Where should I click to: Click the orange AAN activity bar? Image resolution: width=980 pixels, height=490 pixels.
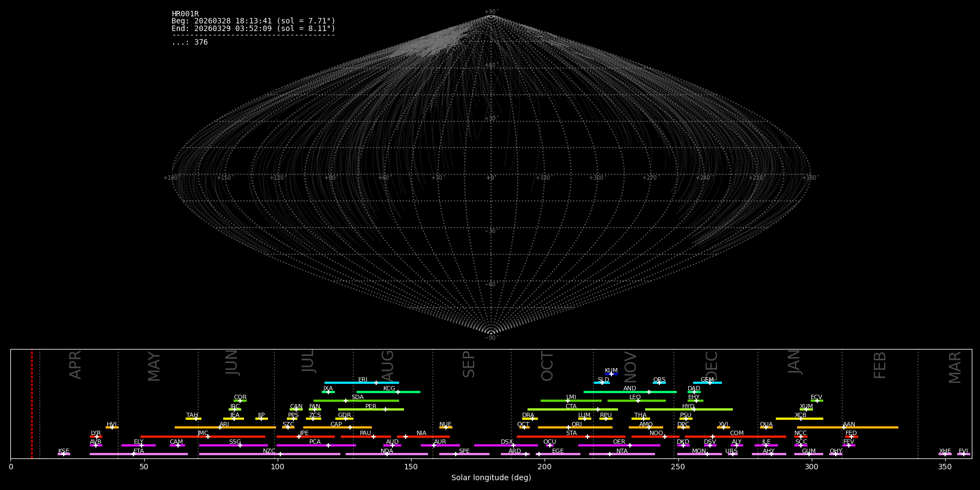coord(848,427)
